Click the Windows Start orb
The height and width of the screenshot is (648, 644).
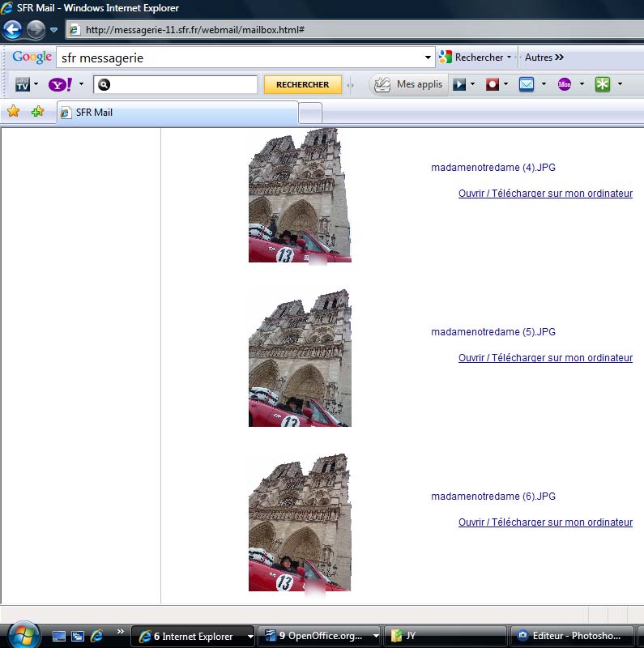(x=24, y=636)
